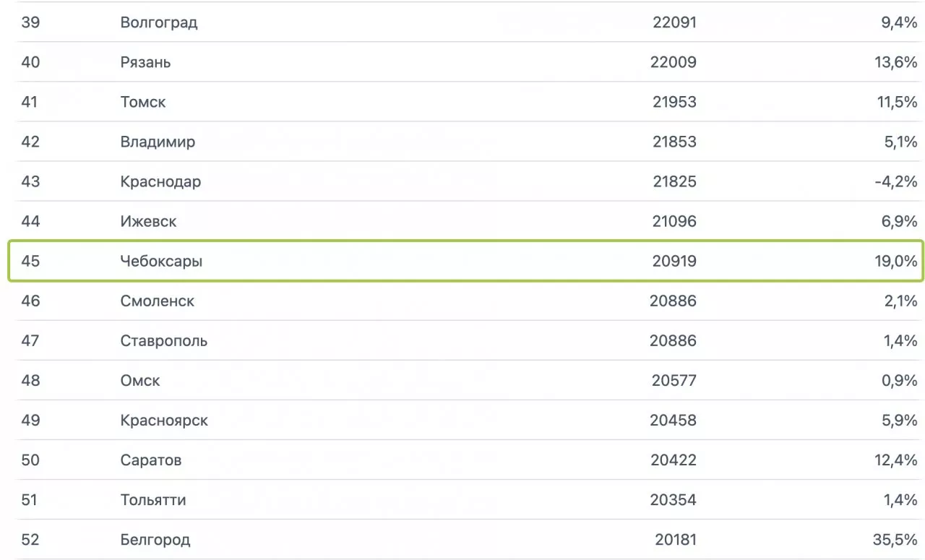
Task: Select the Белгород city name
Action: [155, 539]
